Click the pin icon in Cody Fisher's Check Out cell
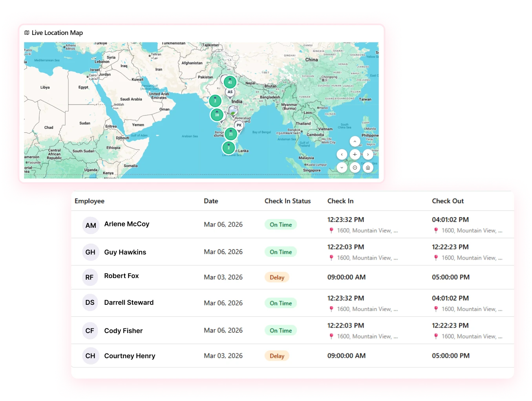 tap(436, 336)
